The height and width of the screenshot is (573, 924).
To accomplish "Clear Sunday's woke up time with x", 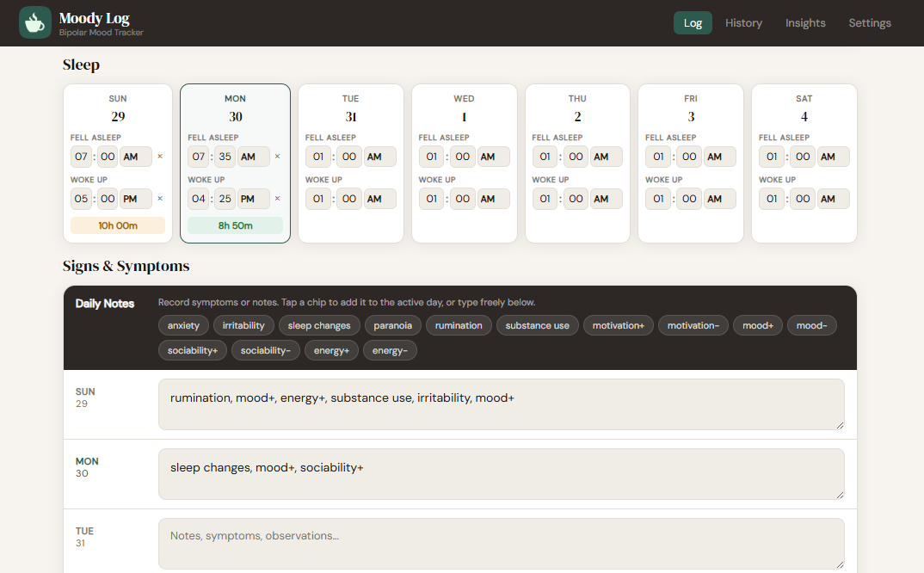I will tap(160, 199).
